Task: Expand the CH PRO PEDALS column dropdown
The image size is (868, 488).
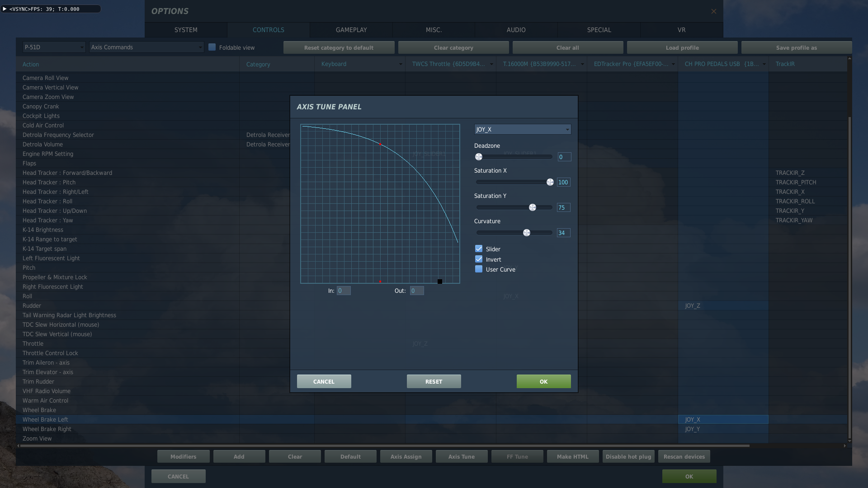Action: (764, 64)
